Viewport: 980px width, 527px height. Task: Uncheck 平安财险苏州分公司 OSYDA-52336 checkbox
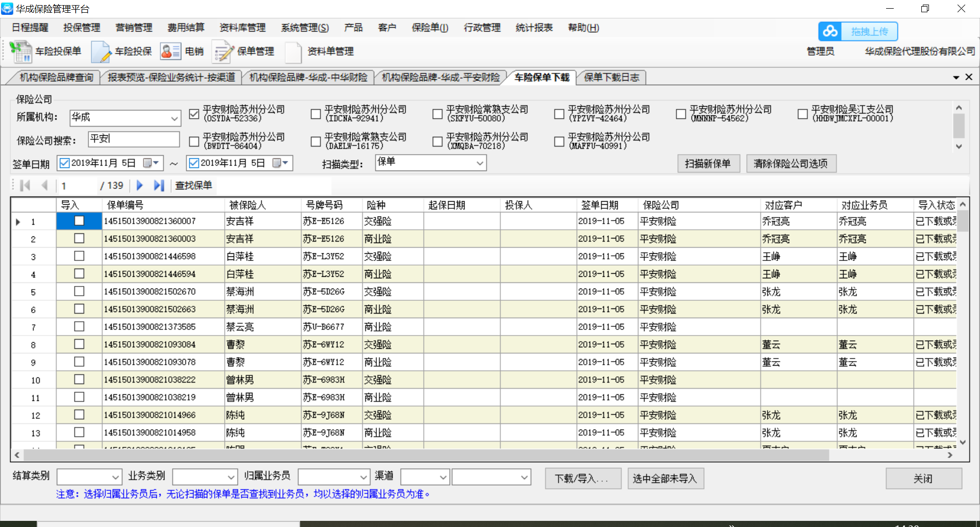coord(194,114)
